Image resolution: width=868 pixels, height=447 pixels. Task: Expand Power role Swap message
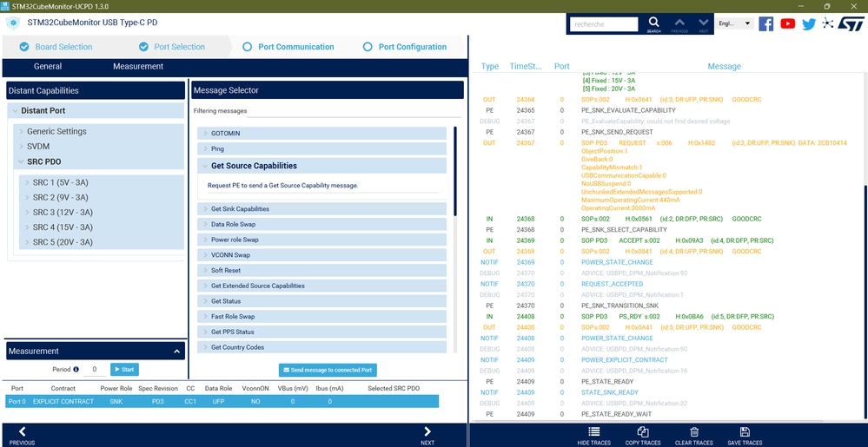[x=321, y=240]
